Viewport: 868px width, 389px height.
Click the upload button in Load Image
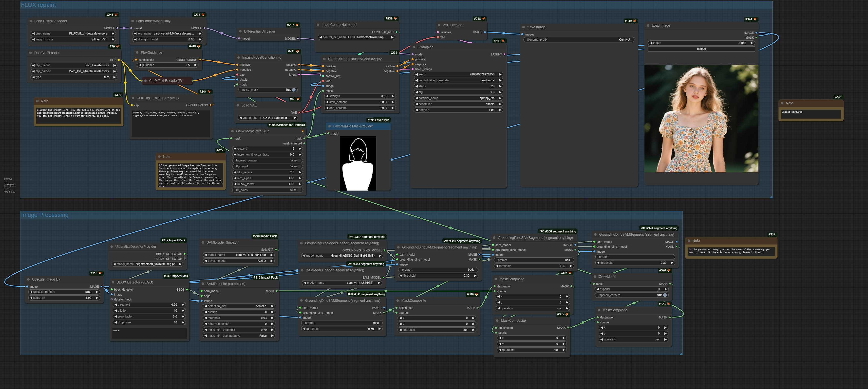pos(701,49)
